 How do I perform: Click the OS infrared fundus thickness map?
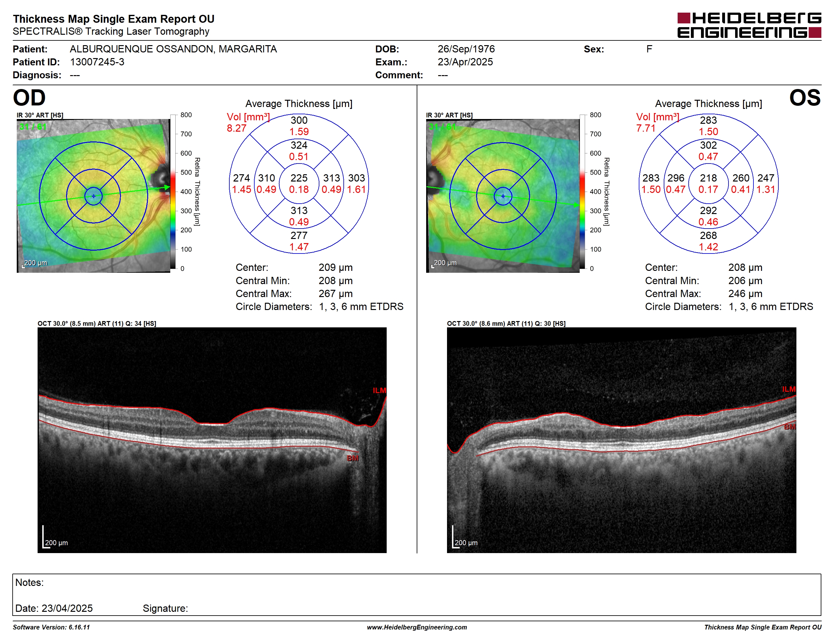503,196
